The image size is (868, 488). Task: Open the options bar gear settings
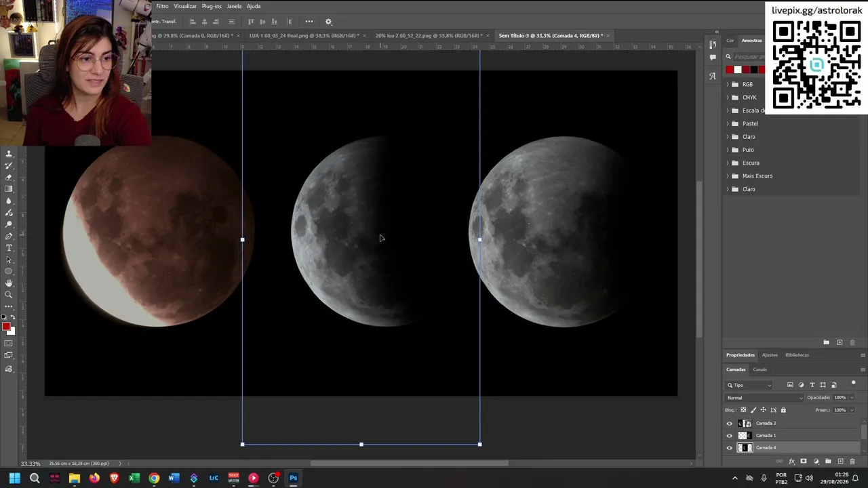[x=328, y=22]
